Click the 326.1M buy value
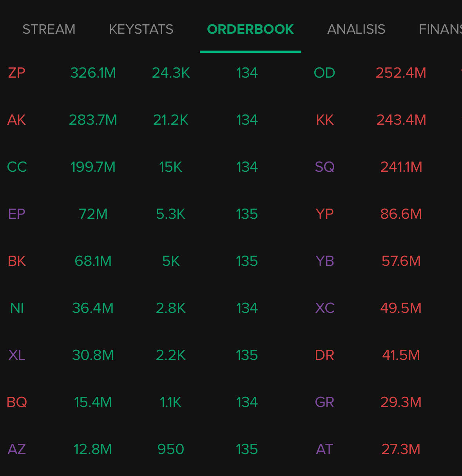462x476 pixels. (x=93, y=73)
